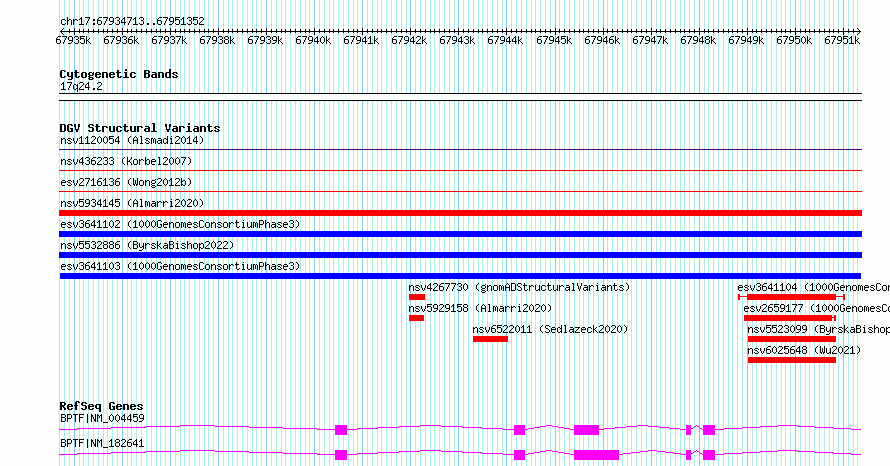Viewport: 890px width, 466px height.
Task: Click the red bar under nsv4267730
Action: 417,297
